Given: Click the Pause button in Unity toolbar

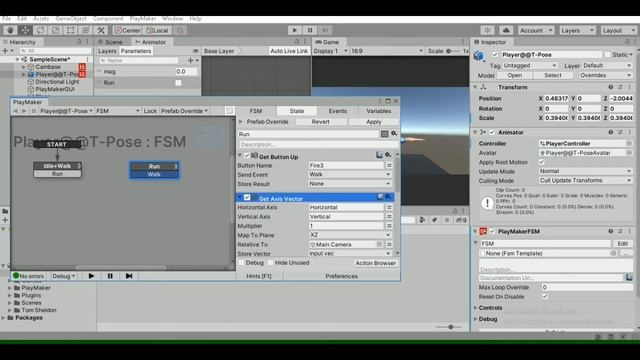Looking at the screenshot, I should [310, 30].
